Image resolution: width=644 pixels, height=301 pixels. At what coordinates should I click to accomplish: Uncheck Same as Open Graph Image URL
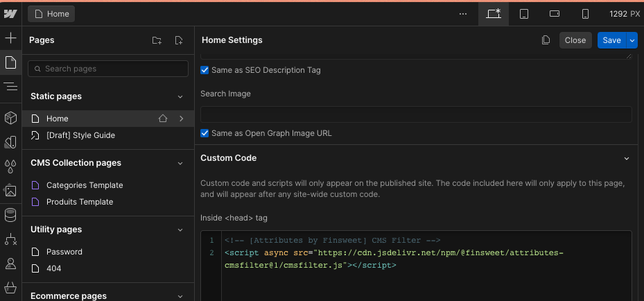coord(204,133)
